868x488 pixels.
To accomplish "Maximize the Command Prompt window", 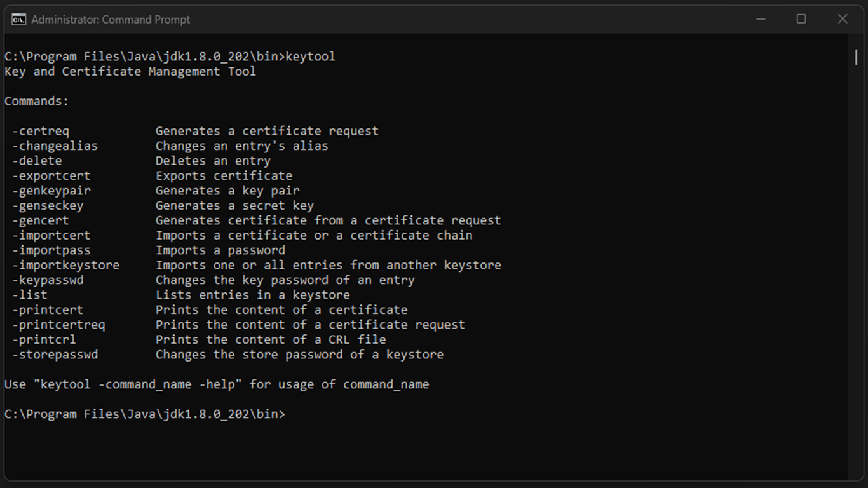I will click(801, 19).
